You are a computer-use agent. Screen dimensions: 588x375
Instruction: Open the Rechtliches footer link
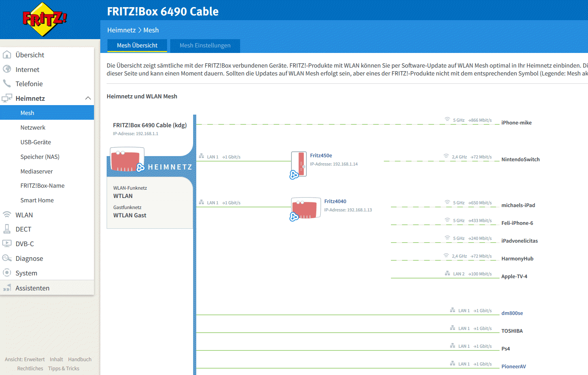coord(30,368)
